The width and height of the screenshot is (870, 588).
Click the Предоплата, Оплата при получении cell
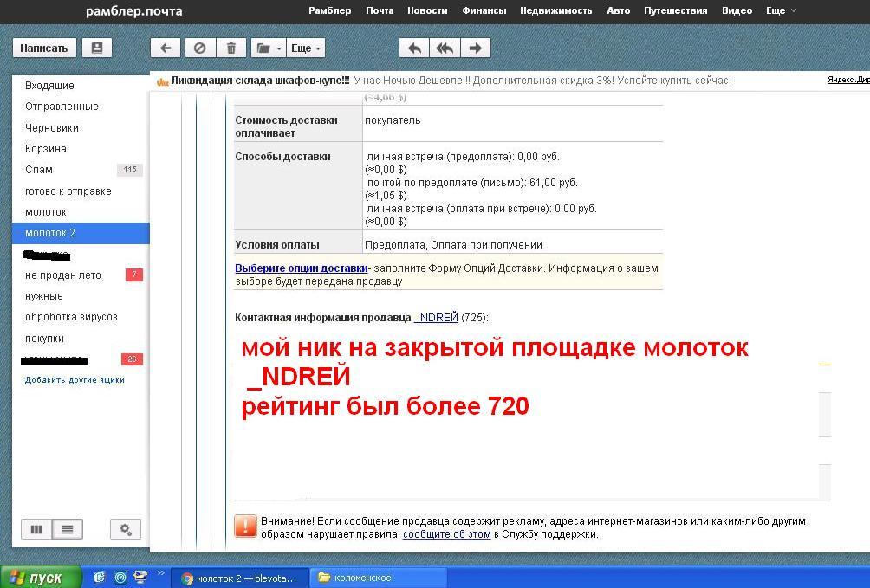tap(453, 244)
